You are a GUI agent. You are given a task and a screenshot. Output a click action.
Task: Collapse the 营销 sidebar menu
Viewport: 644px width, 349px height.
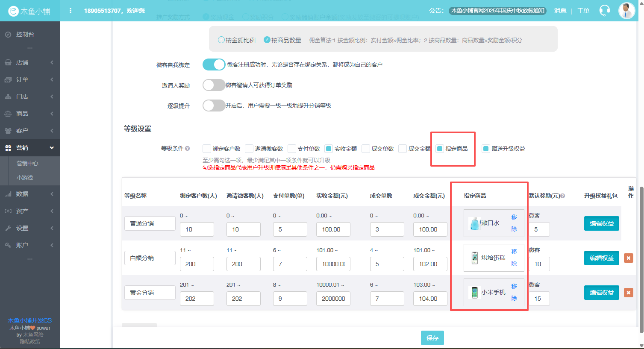pyautogui.click(x=29, y=148)
